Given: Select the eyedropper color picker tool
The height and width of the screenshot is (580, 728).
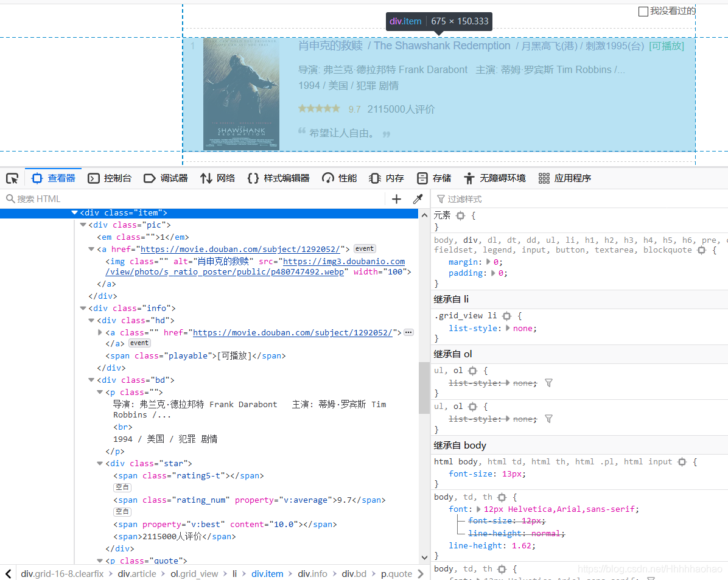Looking at the screenshot, I should (418, 199).
